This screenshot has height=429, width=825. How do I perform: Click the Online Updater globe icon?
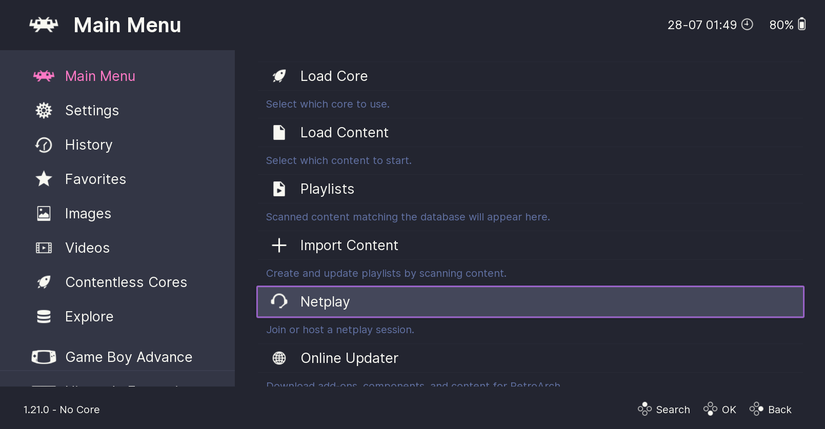click(279, 358)
